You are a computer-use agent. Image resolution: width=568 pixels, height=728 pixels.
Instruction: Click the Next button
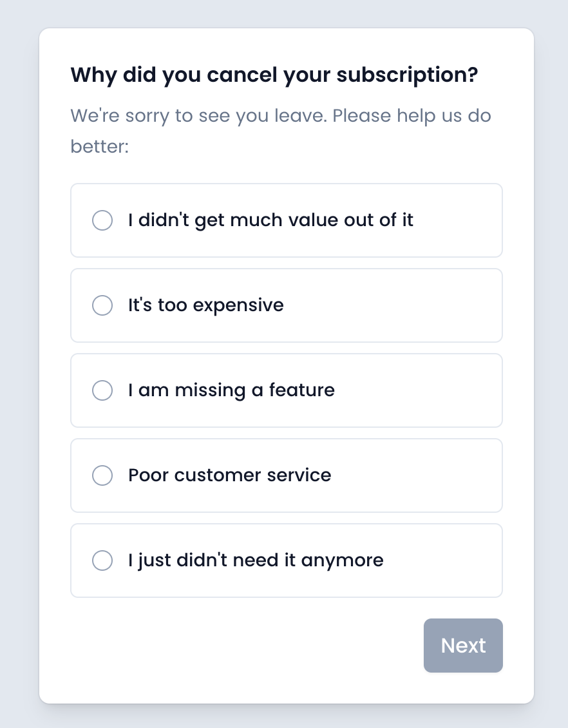[463, 646]
